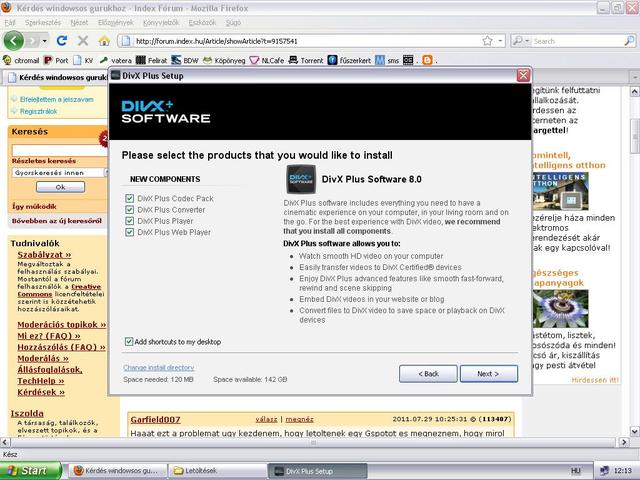This screenshot has height=480, width=640.
Task: Open the Fájl menu in Firefox
Action: pyautogui.click(x=10, y=22)
